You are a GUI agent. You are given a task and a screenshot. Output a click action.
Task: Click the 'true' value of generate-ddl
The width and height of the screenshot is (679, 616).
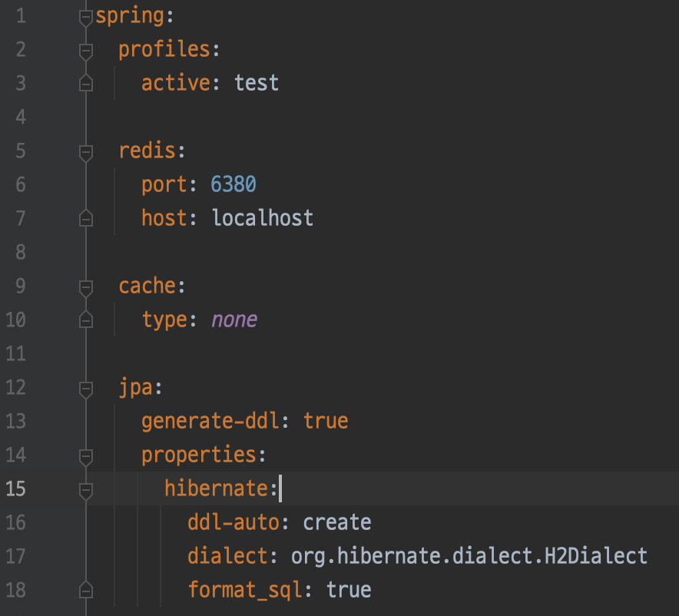pyautogui.click(x=326, y=421)
